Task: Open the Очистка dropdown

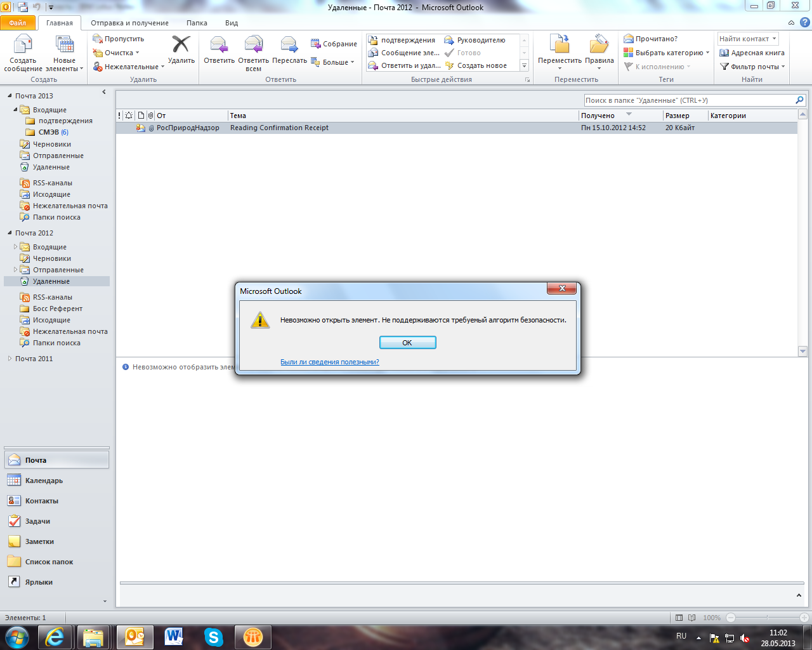Action: 116,53
